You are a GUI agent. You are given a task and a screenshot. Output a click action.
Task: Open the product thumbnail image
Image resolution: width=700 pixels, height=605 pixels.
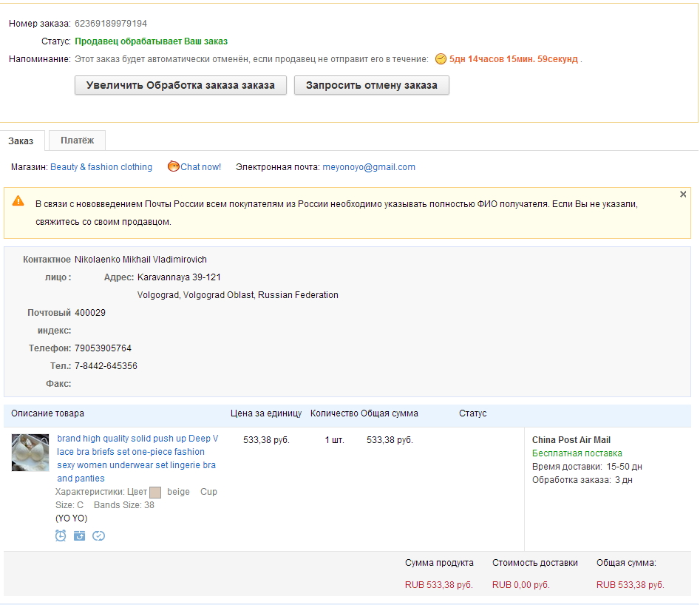pos(30,453)
